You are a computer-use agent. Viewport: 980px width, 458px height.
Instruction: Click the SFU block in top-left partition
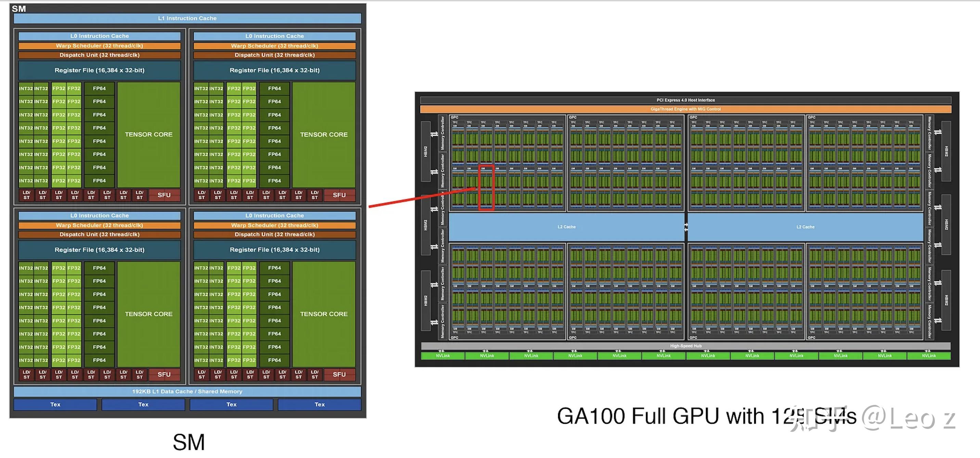(x=164, y=195)
